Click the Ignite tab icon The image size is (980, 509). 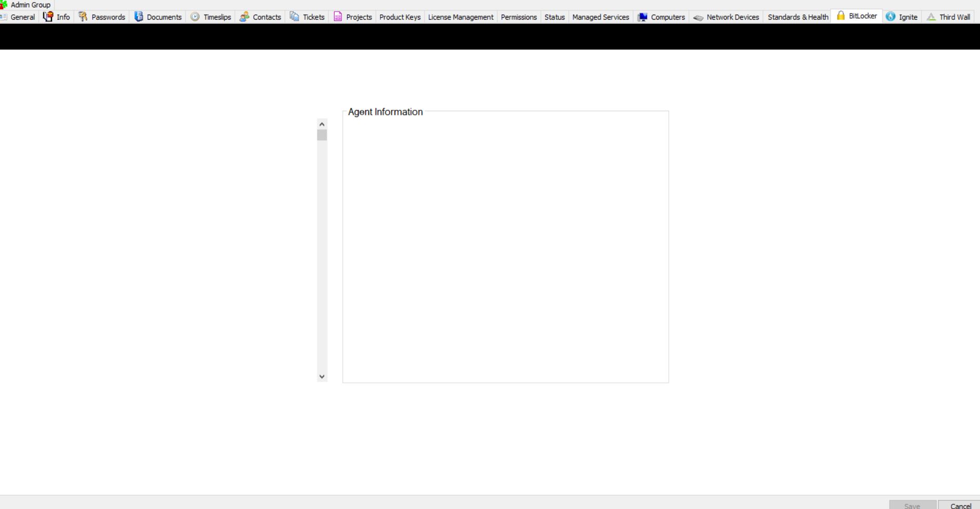click(x=891, y=17)
